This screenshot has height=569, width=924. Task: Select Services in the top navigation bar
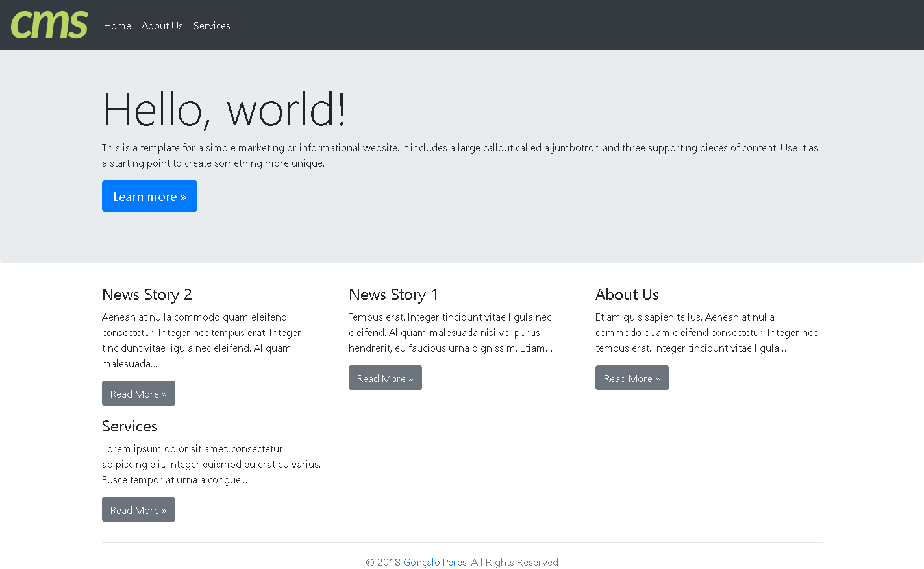[212, 26]
